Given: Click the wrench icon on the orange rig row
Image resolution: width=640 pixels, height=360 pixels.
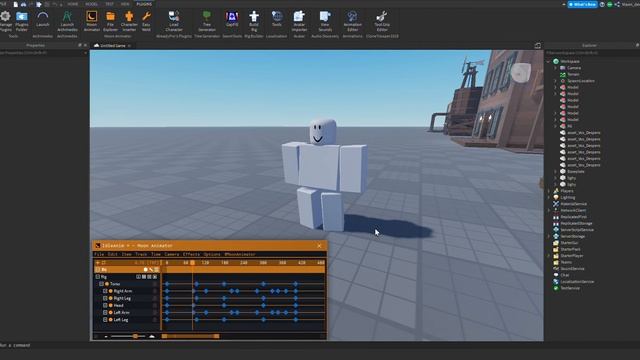Looking at the screenshot, I should pos(151,269).
